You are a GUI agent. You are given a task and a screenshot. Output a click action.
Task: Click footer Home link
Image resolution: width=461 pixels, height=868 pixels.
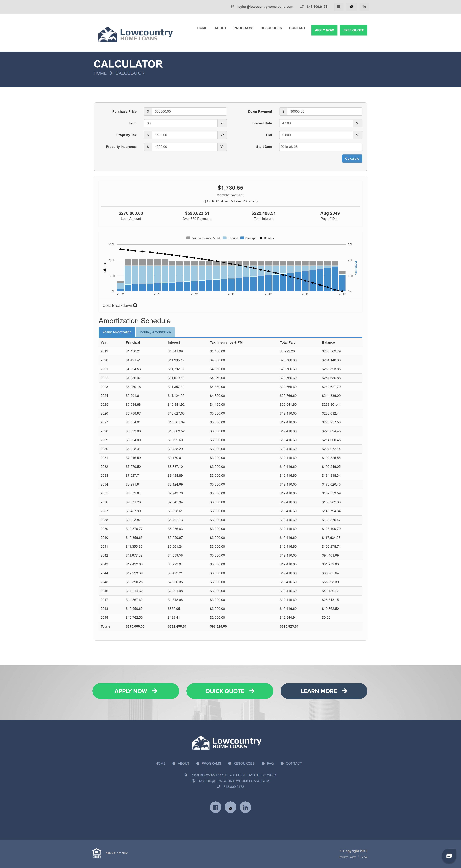(161, 764)
